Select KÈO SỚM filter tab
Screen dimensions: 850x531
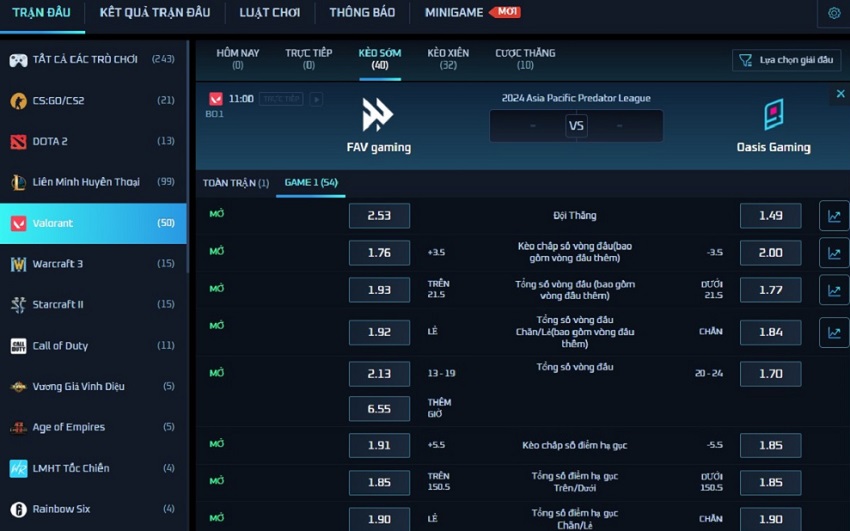point(379,59)
